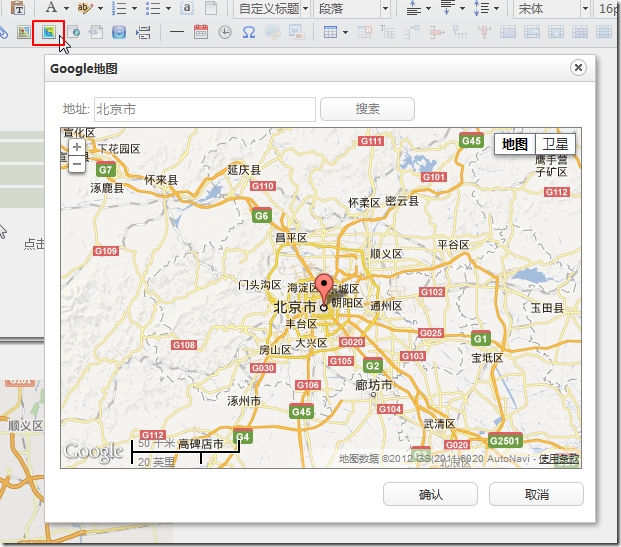Close the Google地图 dialog with the X
621x547 pixels.
[x=578, y=68]
